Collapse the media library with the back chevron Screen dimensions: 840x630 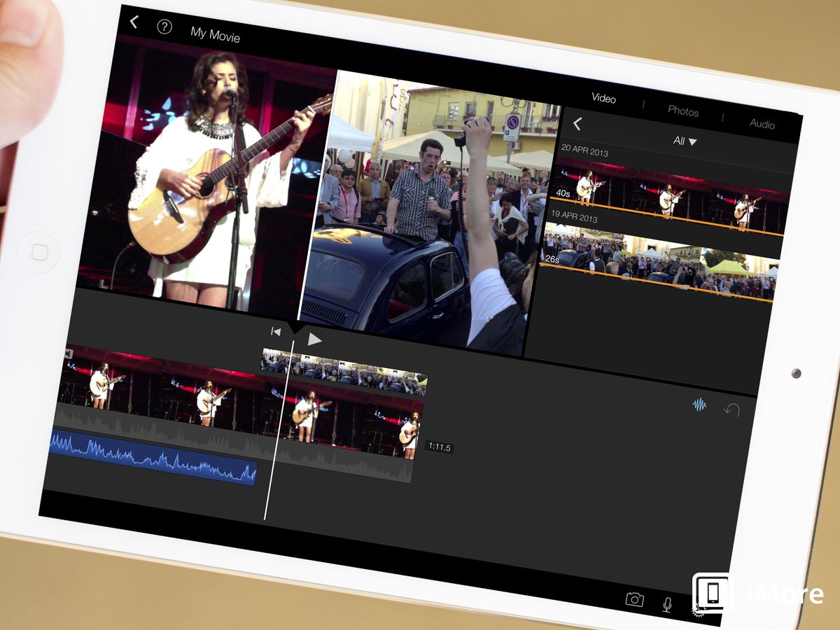pyautogui.click(x=576, y=123)
